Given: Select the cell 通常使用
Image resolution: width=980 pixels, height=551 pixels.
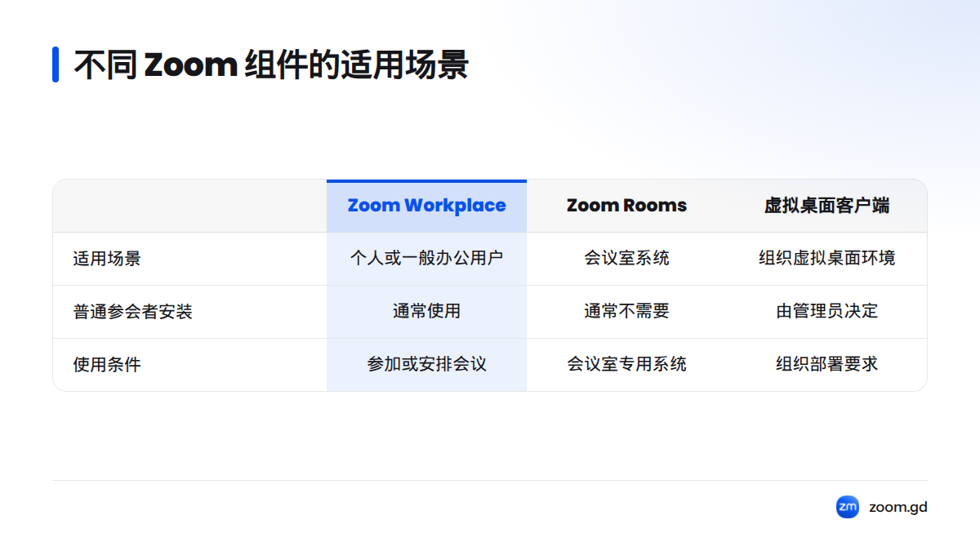Looking at the screenshot, I should click(x=427, y=312).
